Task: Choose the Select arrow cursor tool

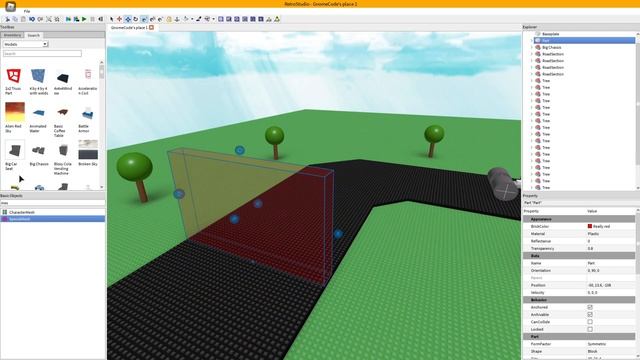Action: point(111,19)
